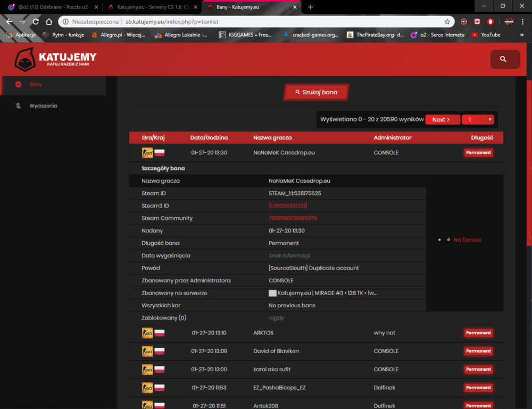532x409 pixels.
Task: Open ThePirateBay.org bookmark
Action: (375, 35)
